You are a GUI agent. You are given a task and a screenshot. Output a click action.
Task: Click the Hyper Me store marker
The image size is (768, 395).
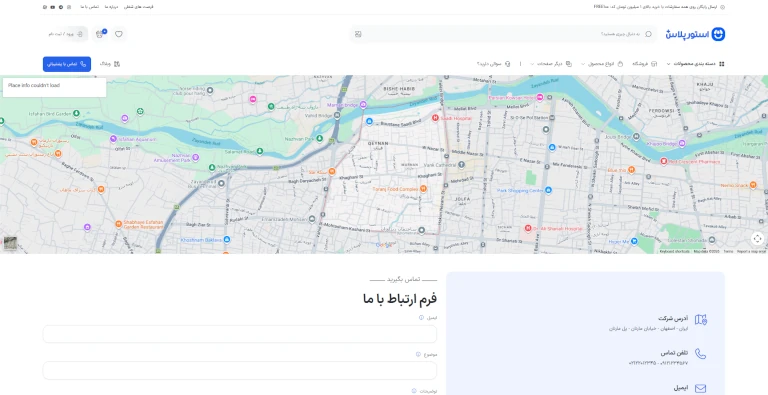(x=634, y=241)
